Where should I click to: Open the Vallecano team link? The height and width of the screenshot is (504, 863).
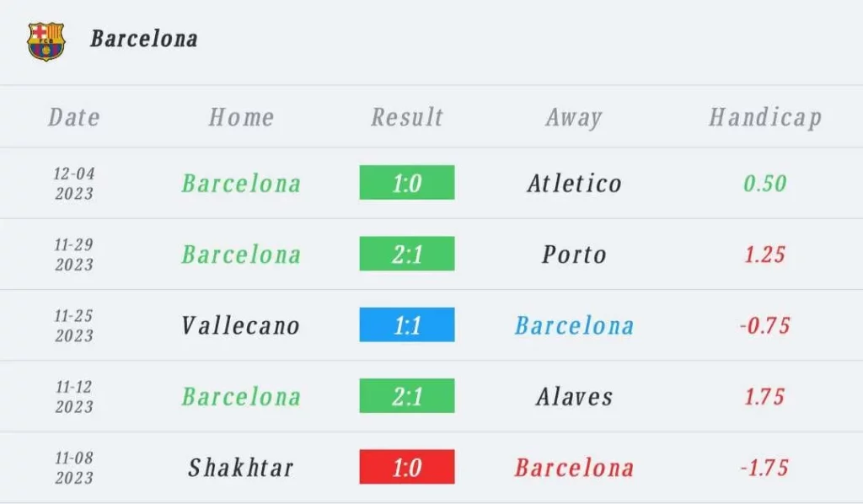click(240, 325)
